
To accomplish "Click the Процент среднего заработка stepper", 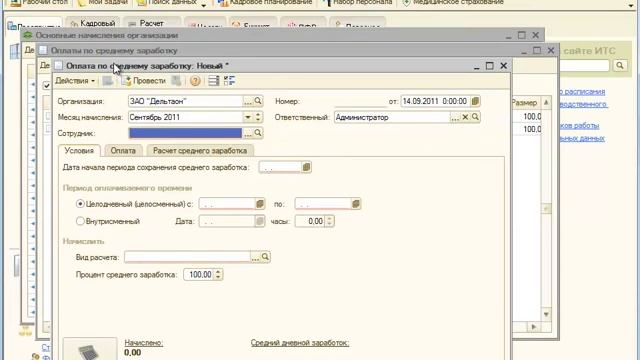I will pos(218,275).
